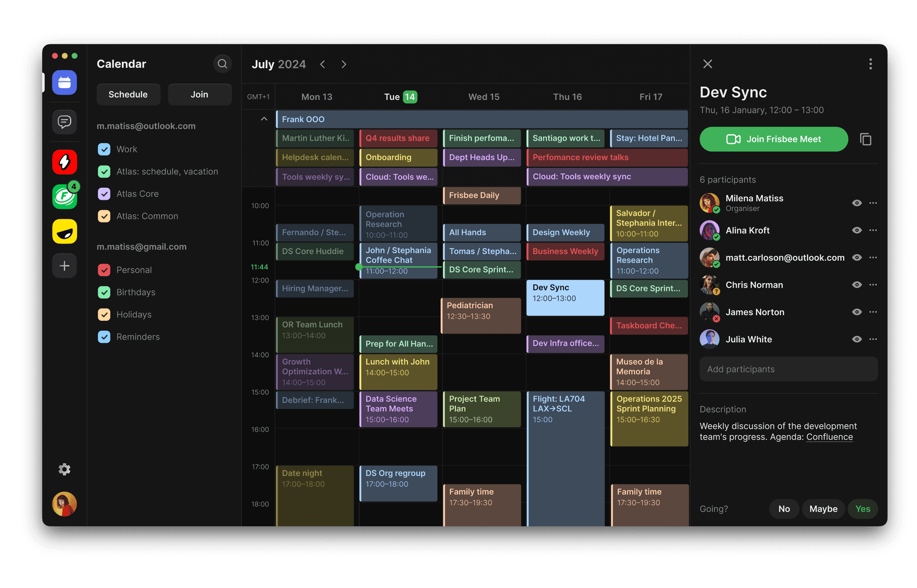
Task: Open the calendar app icon in sidebar
Action: pos(64,83)
